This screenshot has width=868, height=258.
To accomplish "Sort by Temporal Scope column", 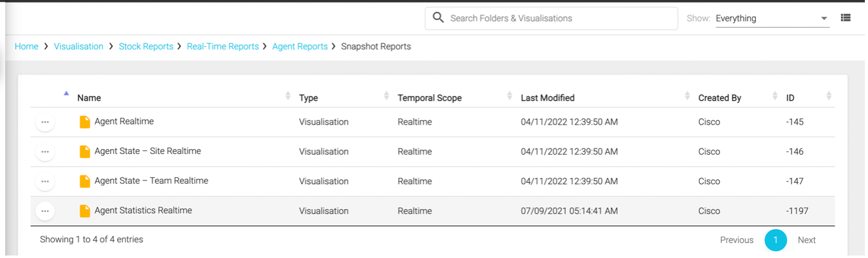I will tap(429, 98).
